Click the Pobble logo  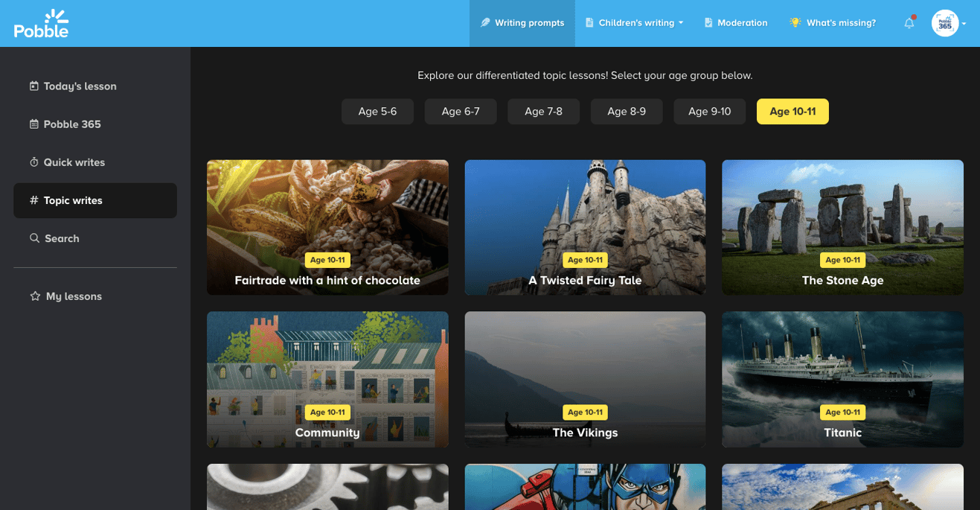(42, 24)
